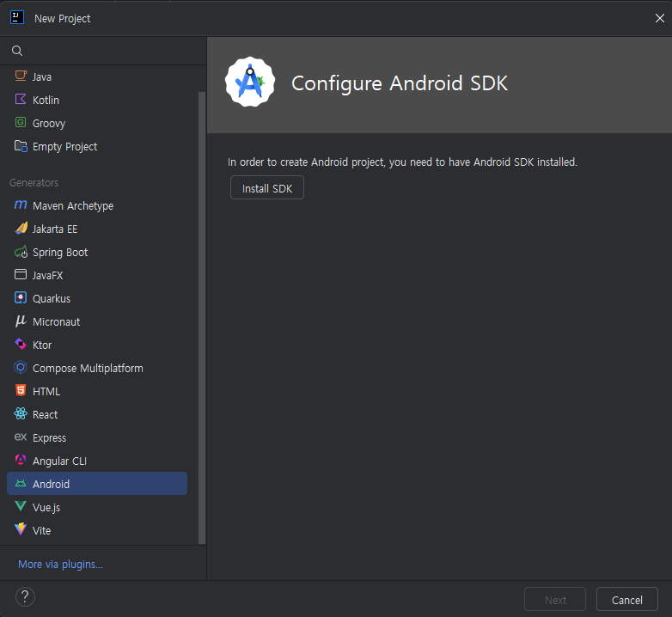Image resolution: width=672 pixels, height=617 pixels.
Task: Select the Spring Boot generator label
Action: tap(60, 253)
